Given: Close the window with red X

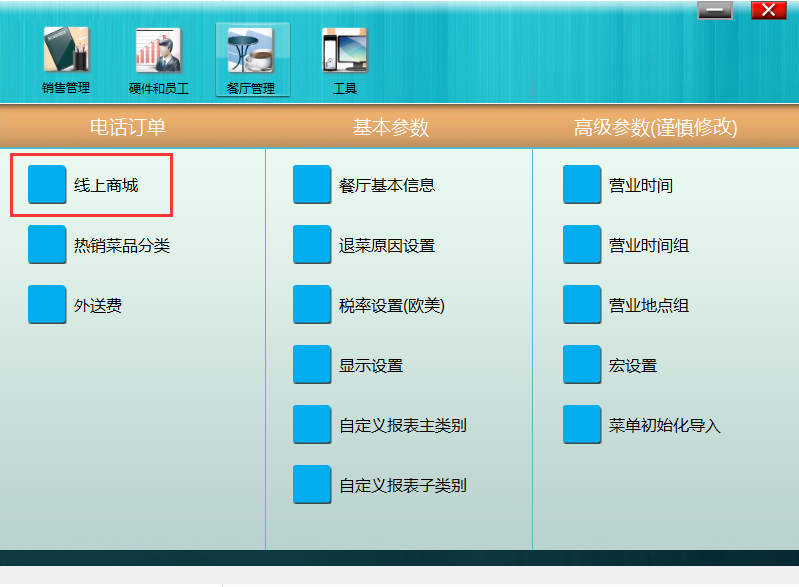Looking at the screenshot, I should pos(769,10).
